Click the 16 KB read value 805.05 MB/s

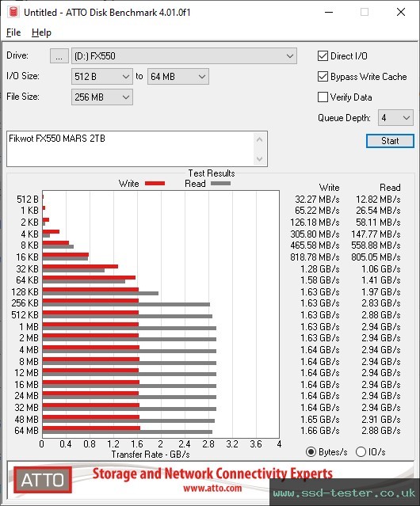click(x=376, y=257)
